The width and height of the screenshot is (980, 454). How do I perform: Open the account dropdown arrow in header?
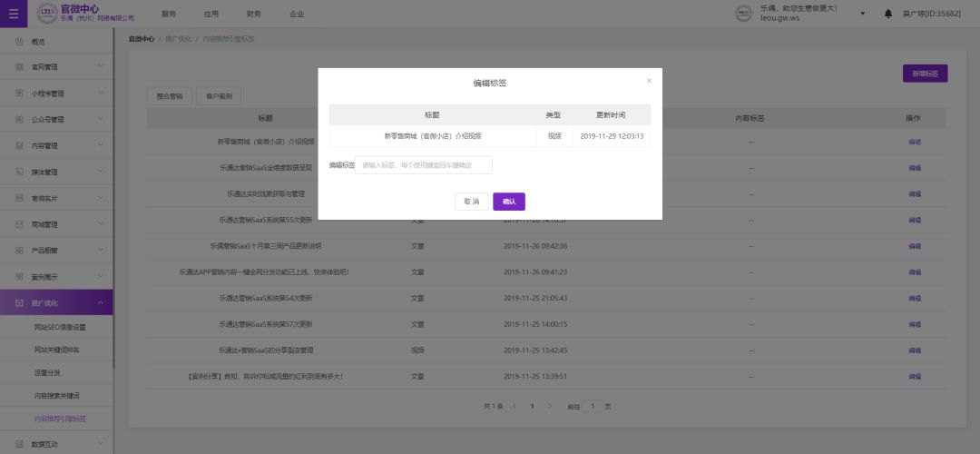862,14
